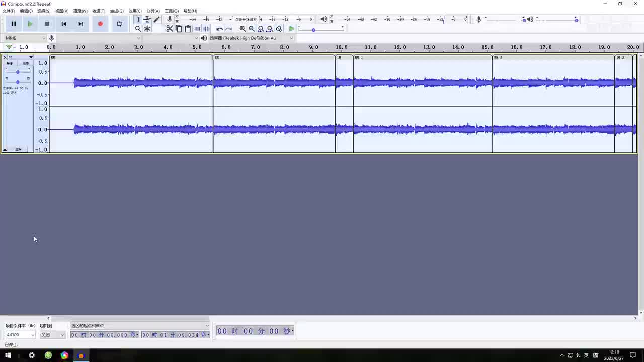Viewport: 644px width, 362px height.
Task: Open the Windows Start menu
Action: pyautogui.click(x=8, y=355)
